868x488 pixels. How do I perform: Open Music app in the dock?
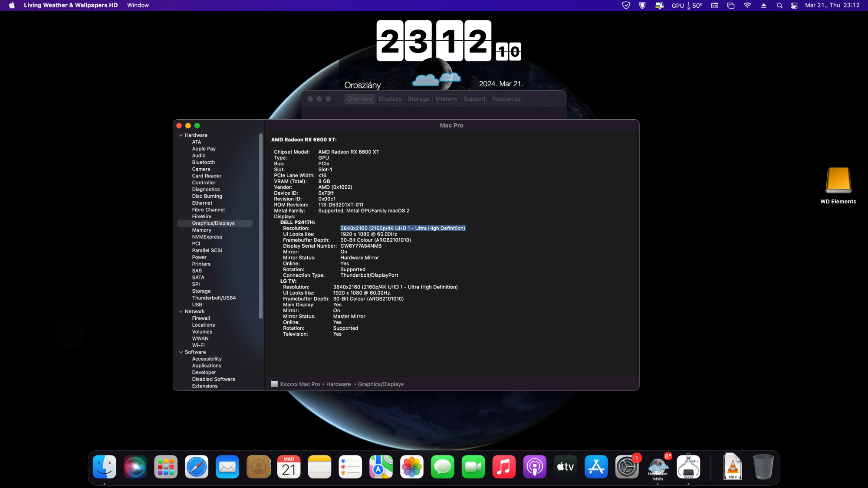(504, 467)
